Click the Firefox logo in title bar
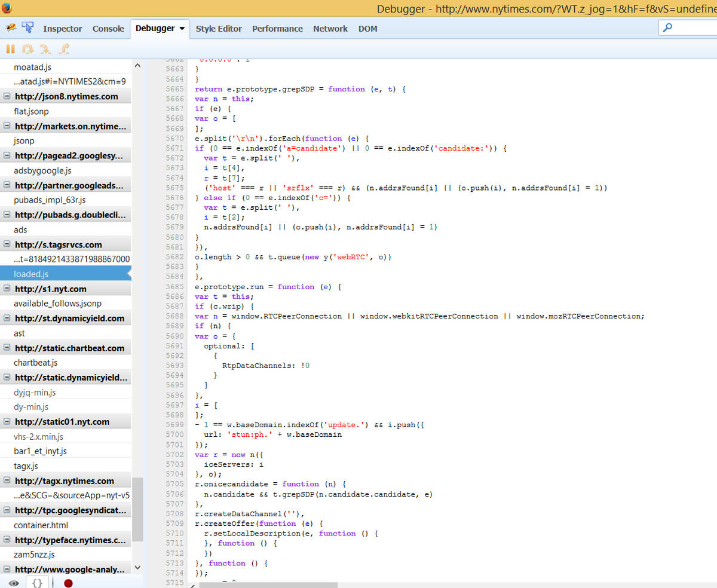Screen dimensions: 717x588 pyautogui.click(x=7, y=8)
